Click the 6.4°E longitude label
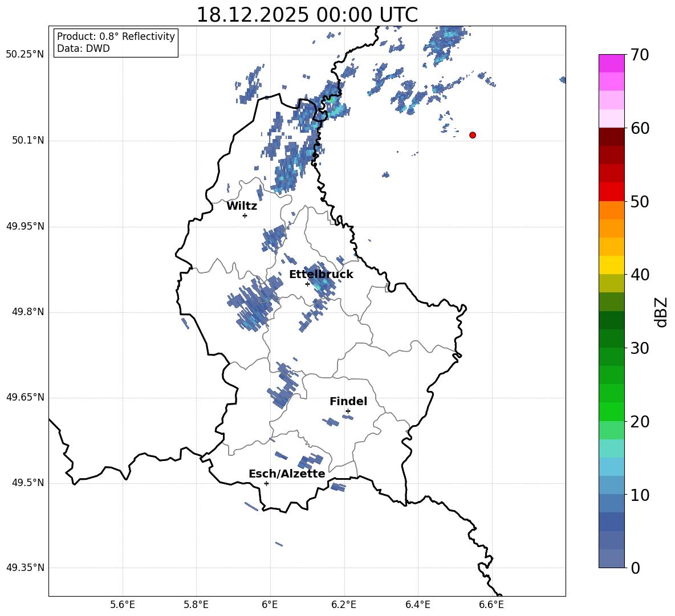Screen dimensions: 675x616 (x=417, y=605)
